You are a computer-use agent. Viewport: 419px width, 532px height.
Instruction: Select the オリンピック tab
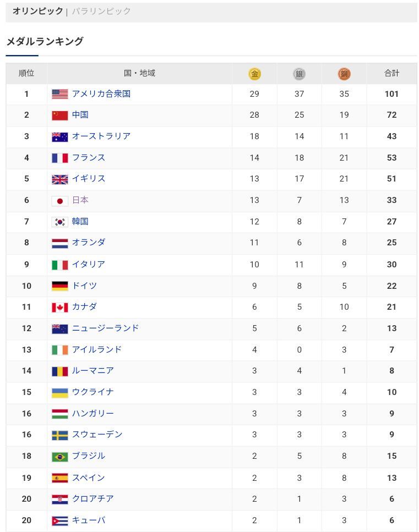[37, 11]
